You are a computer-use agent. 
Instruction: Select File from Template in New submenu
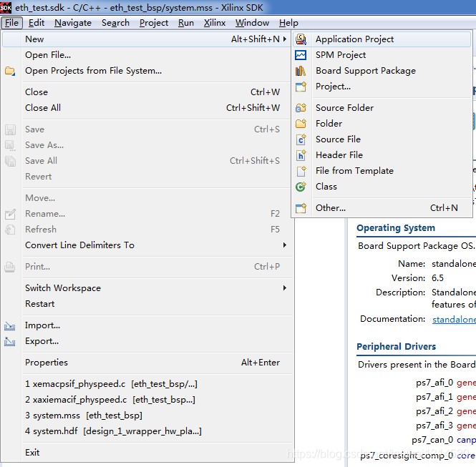[382, 171]
